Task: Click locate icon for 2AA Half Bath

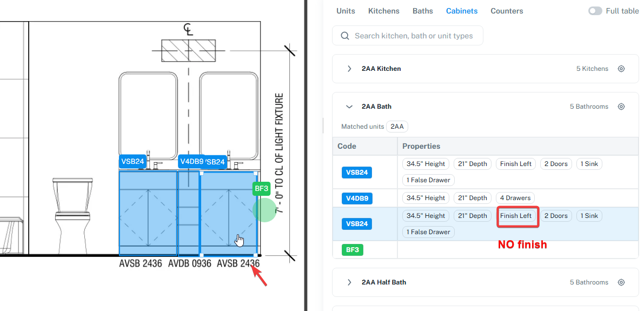Action: point(621,282)
